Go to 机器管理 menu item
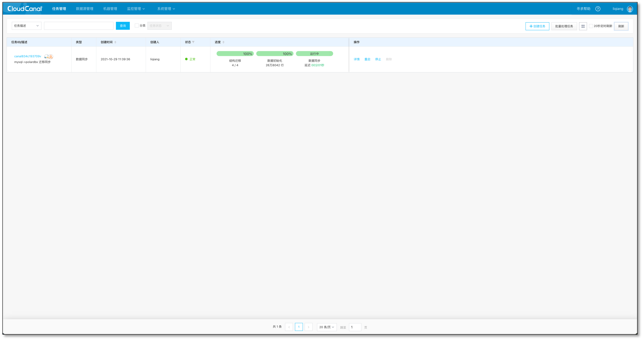 (110, 9)
